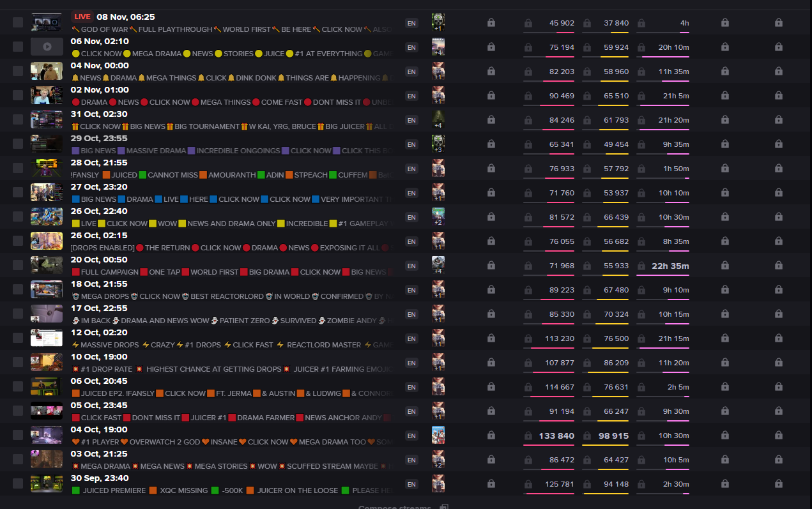Click the title starting with '!FANSLY JUICED CANNOT MISS'
This screenshot has width=812, height=509.
pos(233,175)
